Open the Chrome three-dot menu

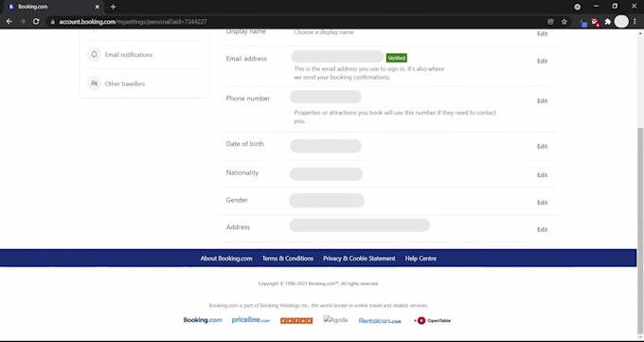tap(635, 22)
